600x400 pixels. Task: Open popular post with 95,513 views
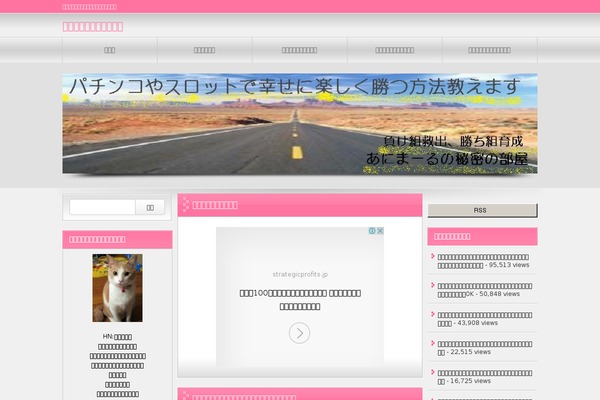[x=483, y=261]
